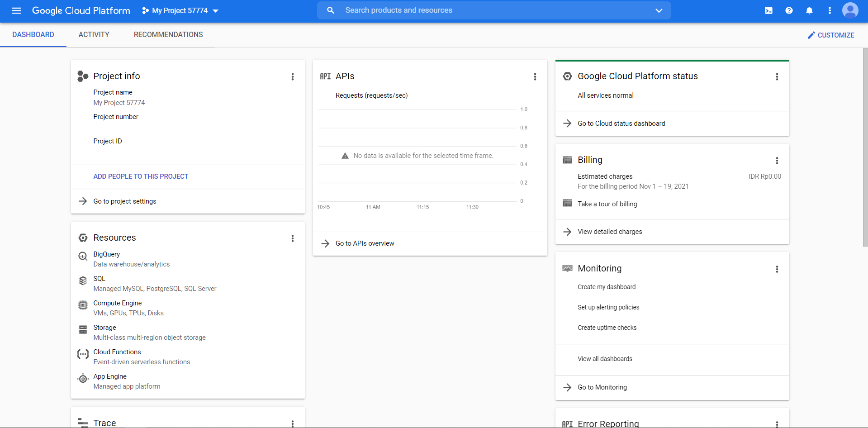This screenshot has width=868, height=428.
Task: Focus the Search products and resources field
Action: (494, 10)
